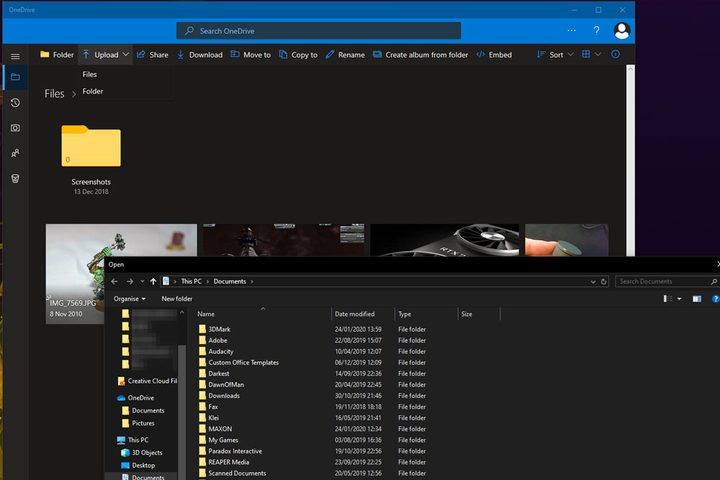720x480 pixels.
Task: Sort by the Size column header
Action: pyautogui.click(x=479, y=314)
